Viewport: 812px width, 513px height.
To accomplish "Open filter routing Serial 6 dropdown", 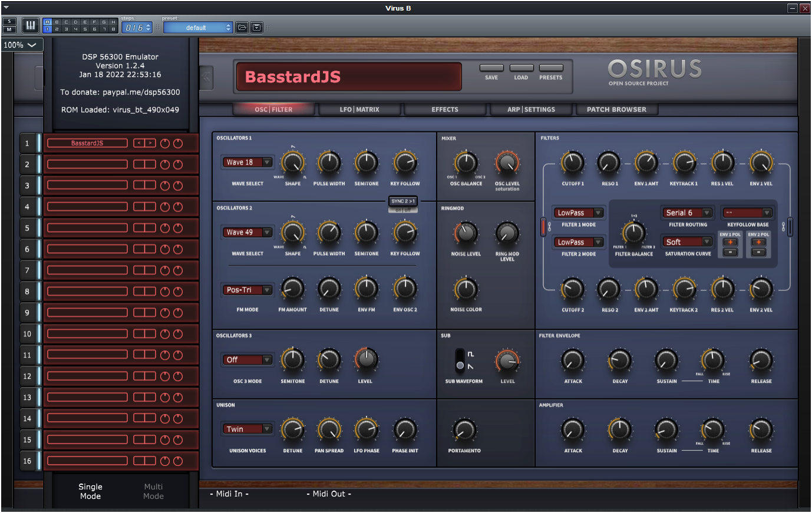I will (688, 213).
